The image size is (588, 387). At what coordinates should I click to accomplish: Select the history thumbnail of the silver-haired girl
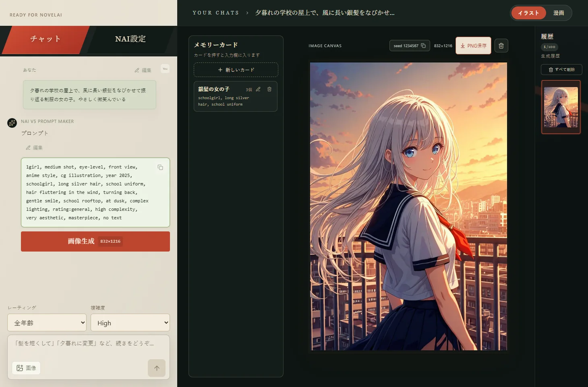pyautogui.click(x=561, y=107)
